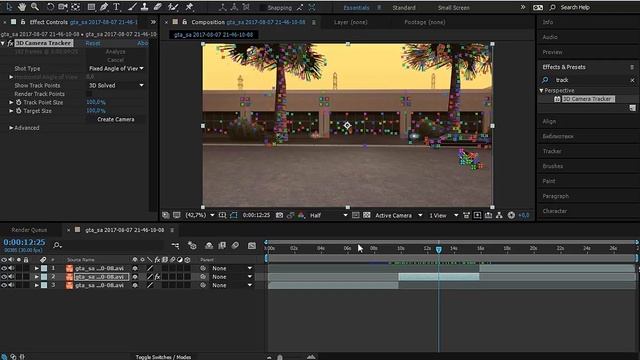The image size is (640, 360).
Task: Open the magnification ratio dropdown (42,7%)
Action: coord(200,215)
